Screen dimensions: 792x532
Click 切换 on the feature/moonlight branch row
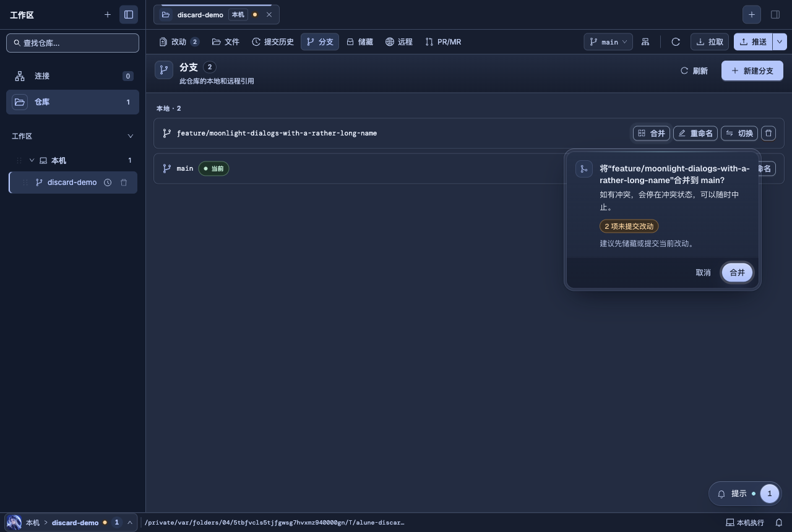[739, 133]
